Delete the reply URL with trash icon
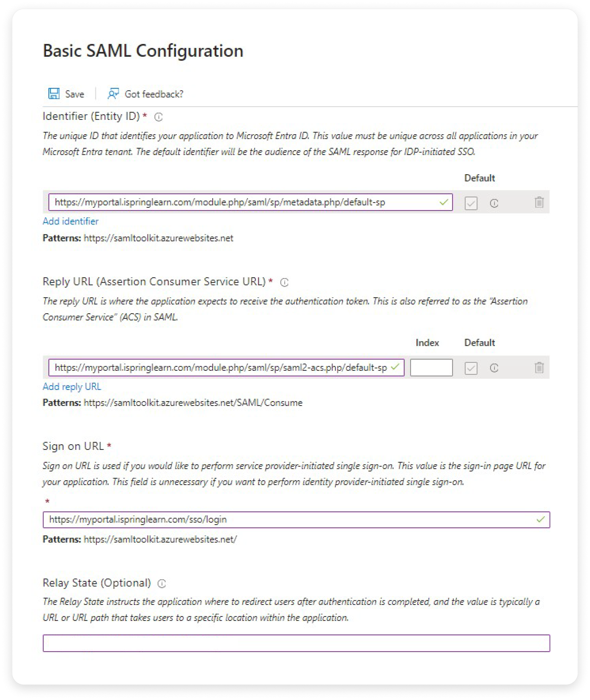Viewport: 590px width, 700px height. click(x=539, y=367)
